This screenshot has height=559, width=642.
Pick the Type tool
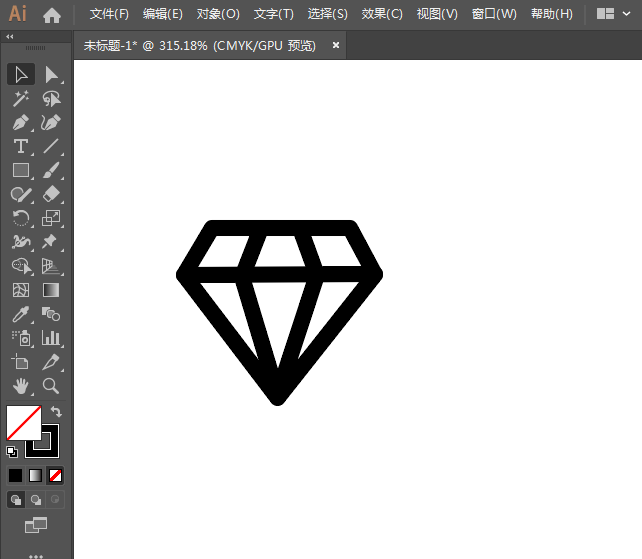pos(20,146)
